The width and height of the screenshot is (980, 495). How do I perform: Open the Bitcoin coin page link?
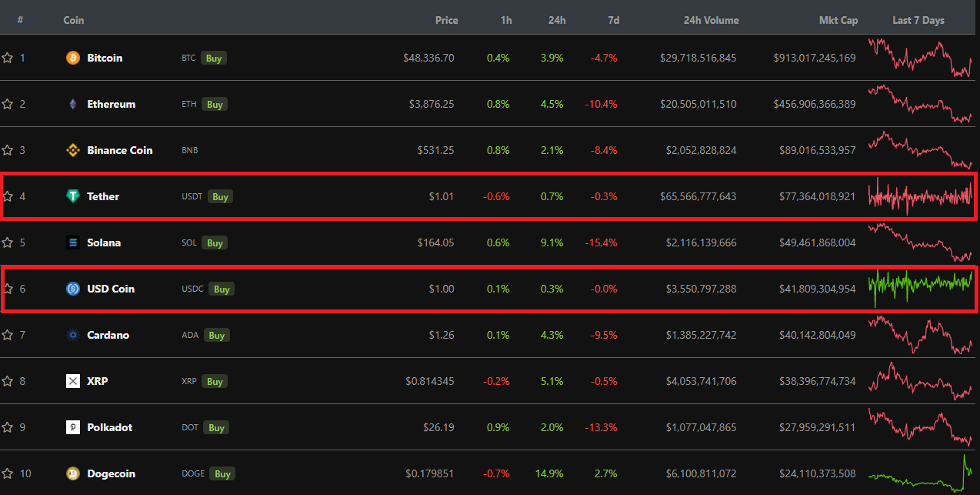105,58
